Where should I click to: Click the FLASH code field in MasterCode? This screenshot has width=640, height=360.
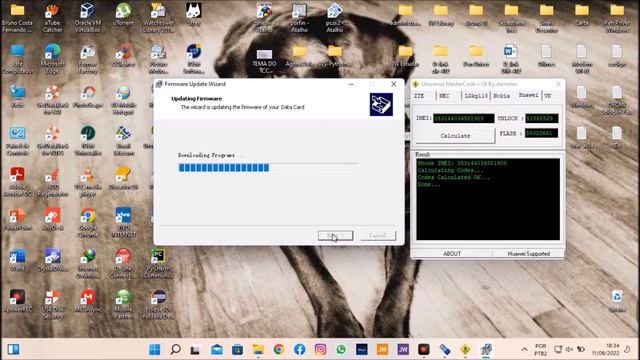point(542,133)
